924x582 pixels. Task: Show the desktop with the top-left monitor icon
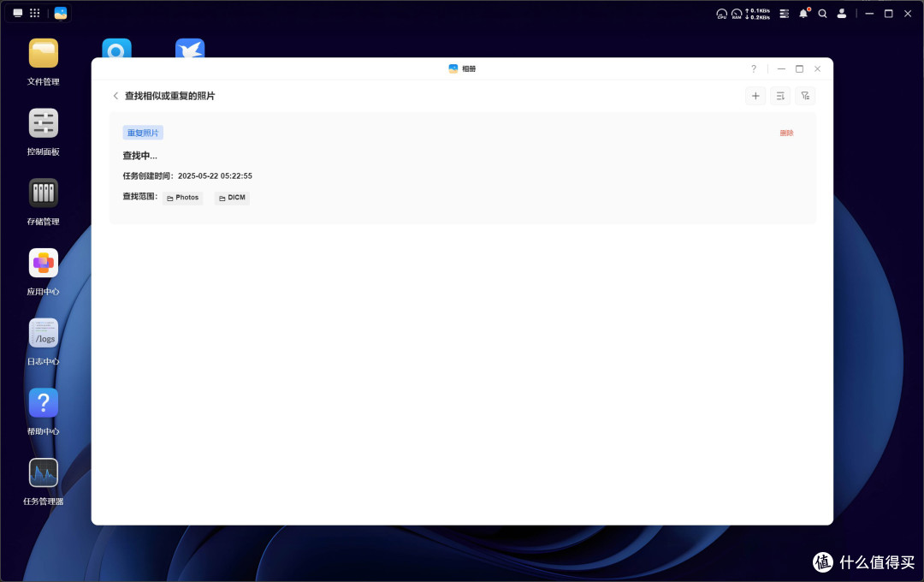click(x=18, y=13)
